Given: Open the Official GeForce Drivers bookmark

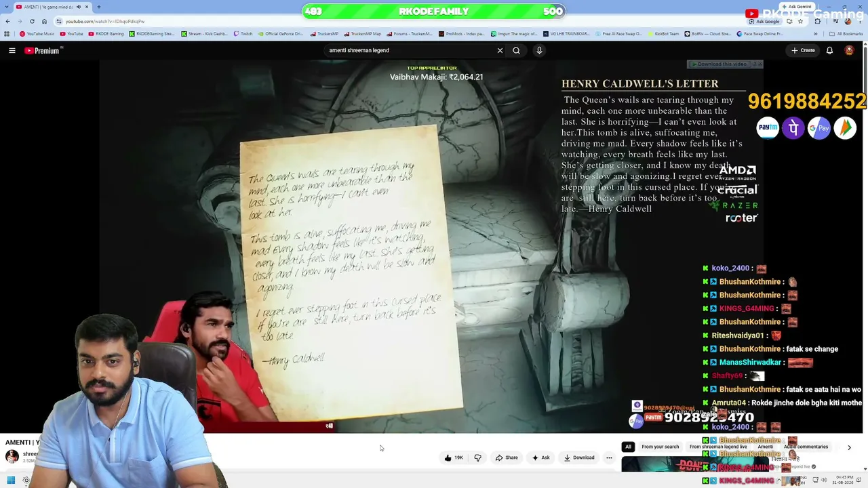Looking at the screenshot, I should [280, 34].
